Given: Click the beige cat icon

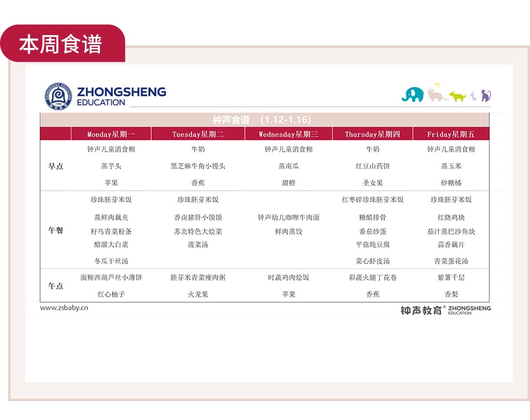Looking at the screenshot, I should tap(437, 95).
